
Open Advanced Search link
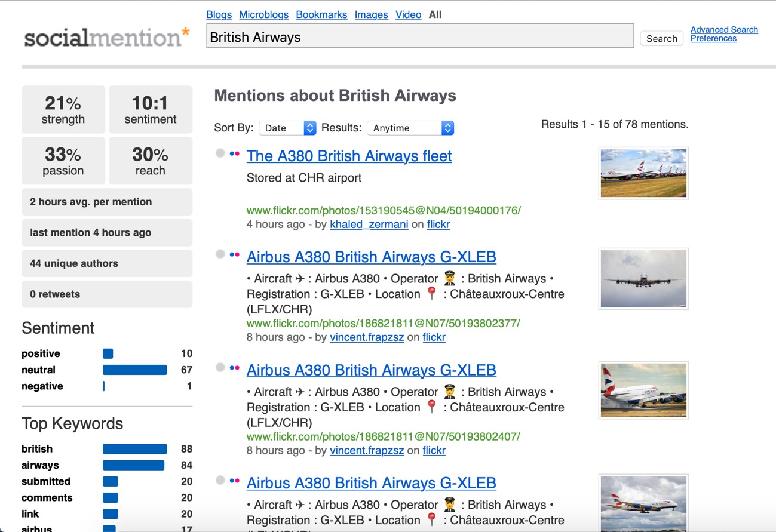pyautogui.click(x=724, y=29)
